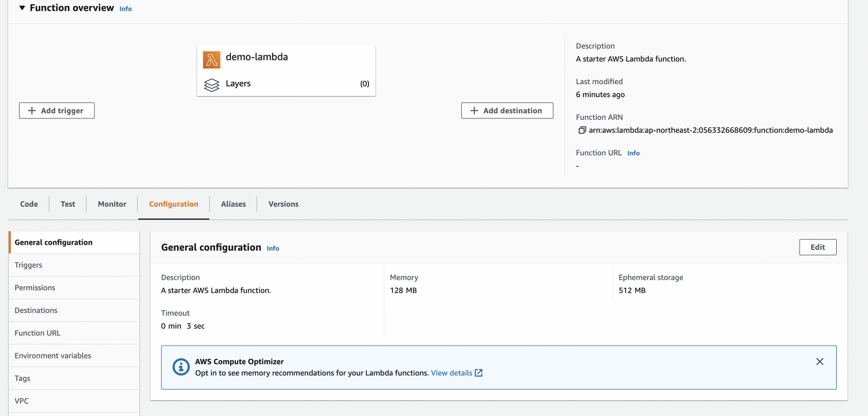Open Triggers in the configuration sidebar
The height and width of the screenshot is (416, 868).
point(74,265)
